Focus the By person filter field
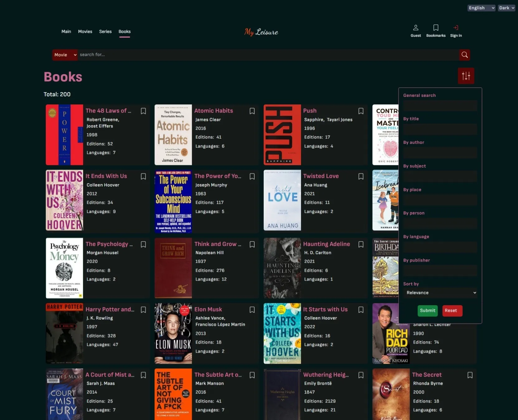 440,224
